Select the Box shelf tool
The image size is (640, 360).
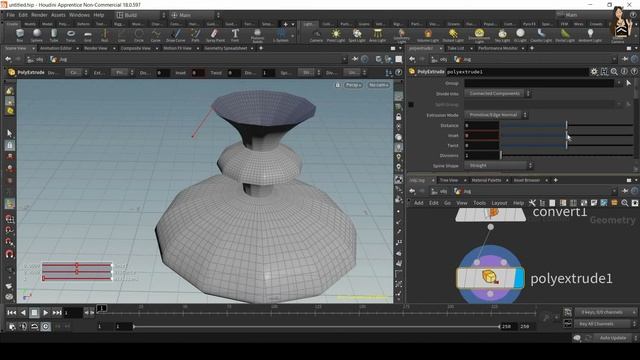(20, 35)
